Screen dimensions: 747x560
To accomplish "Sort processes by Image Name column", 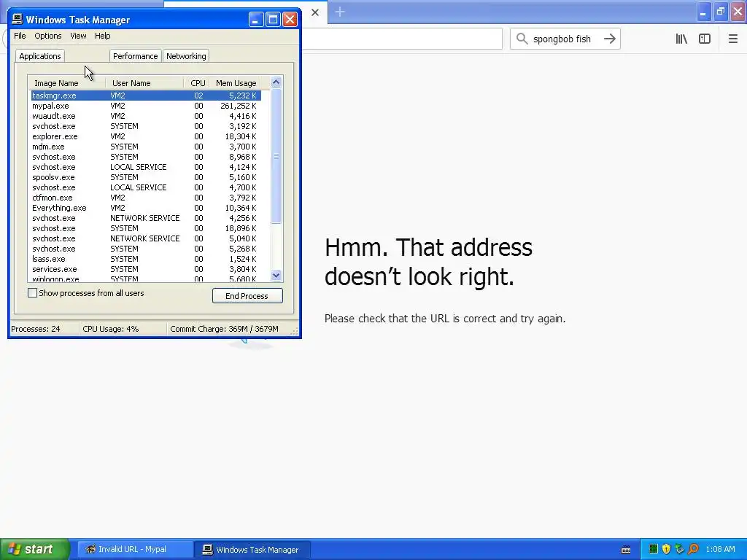I will [x=66, y=83].
